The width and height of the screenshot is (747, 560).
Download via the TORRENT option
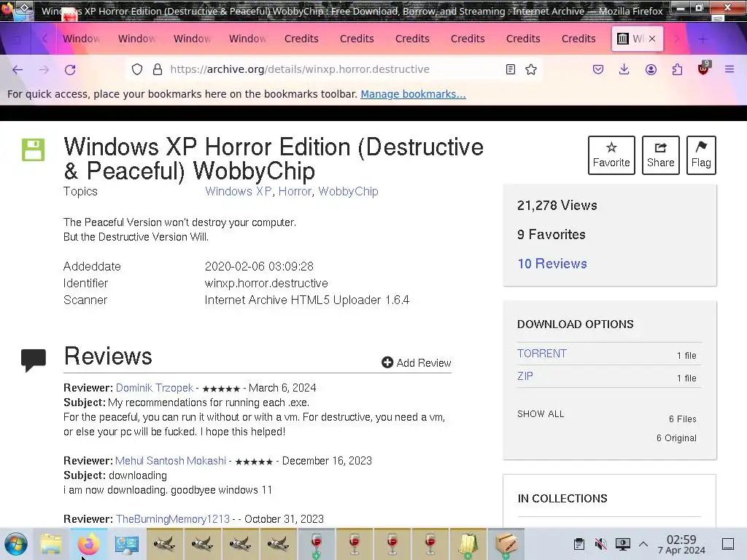point(542,354)
